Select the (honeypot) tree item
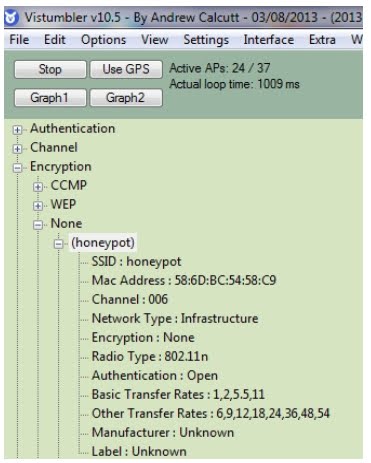The image size is (371, 463). point(103,243)
